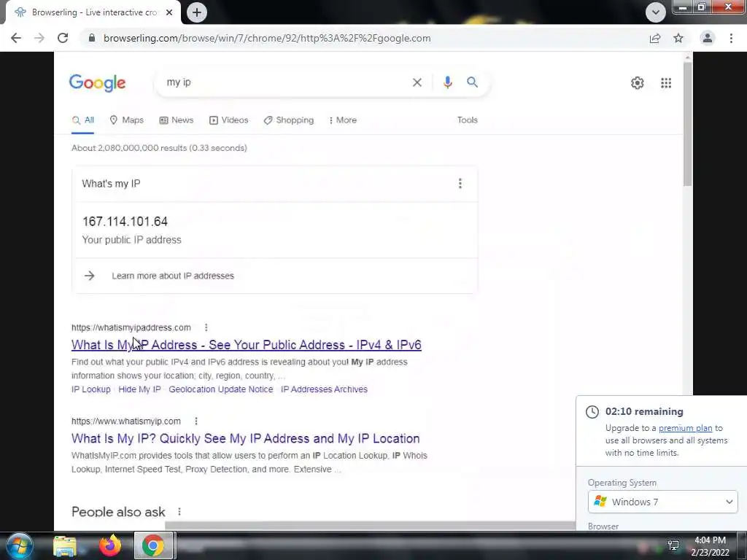The image size is (747, 560).
Task: Expand the More search options
Action: click(343, 120)
